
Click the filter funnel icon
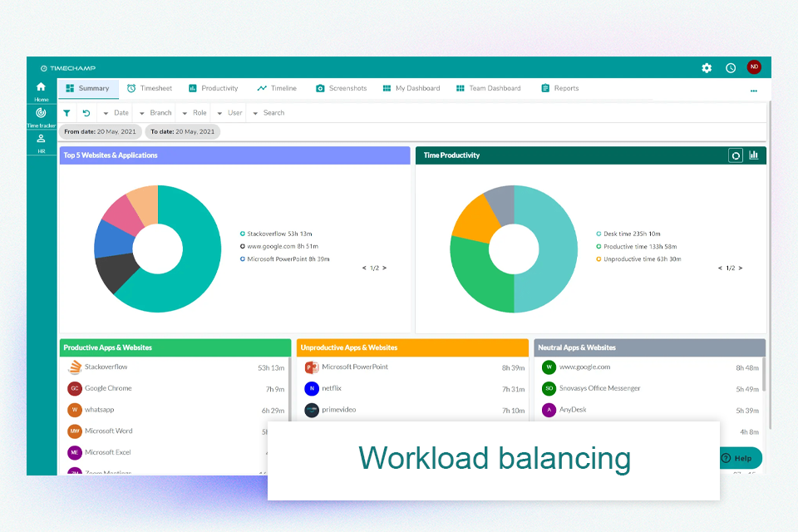[66, 112]
